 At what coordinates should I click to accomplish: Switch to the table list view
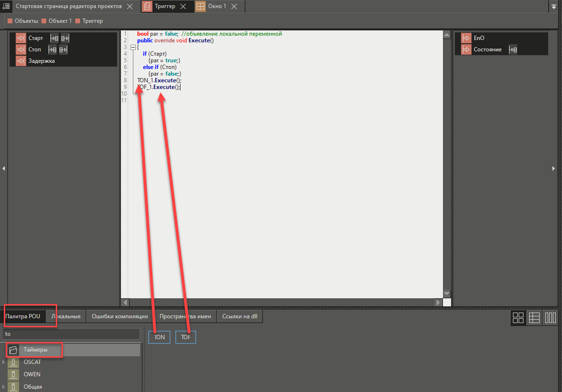[534, 318]
